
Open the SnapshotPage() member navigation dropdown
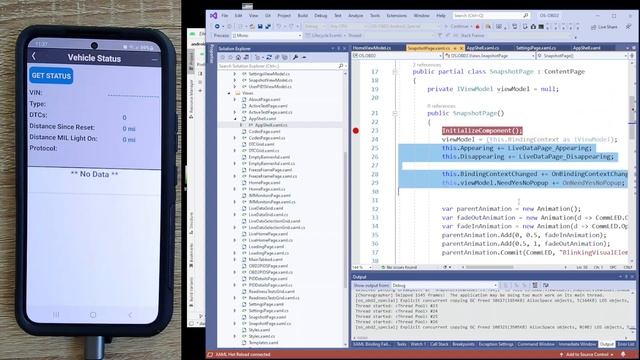581,56
